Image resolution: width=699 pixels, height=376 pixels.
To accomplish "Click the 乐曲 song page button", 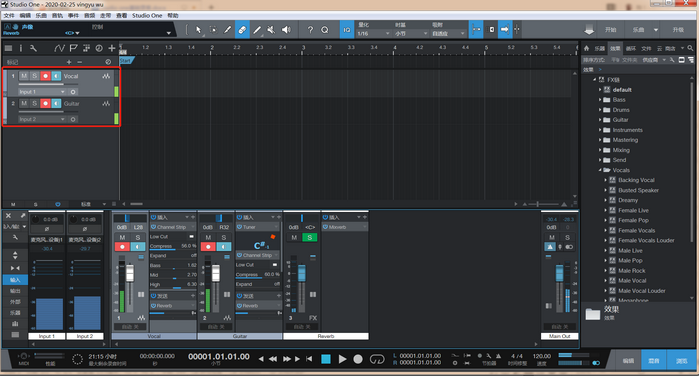I will coord(638,30).
